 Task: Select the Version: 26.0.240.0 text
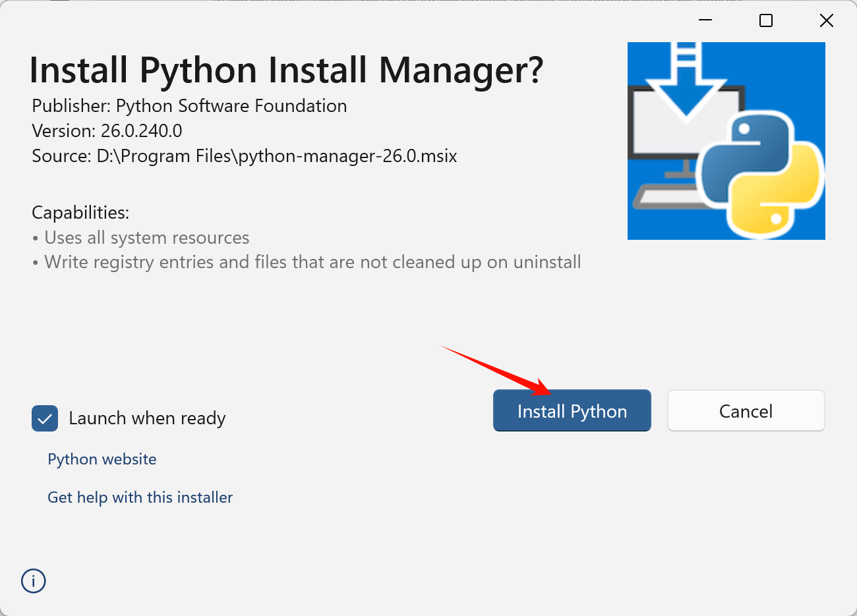(x=107, y=131)
